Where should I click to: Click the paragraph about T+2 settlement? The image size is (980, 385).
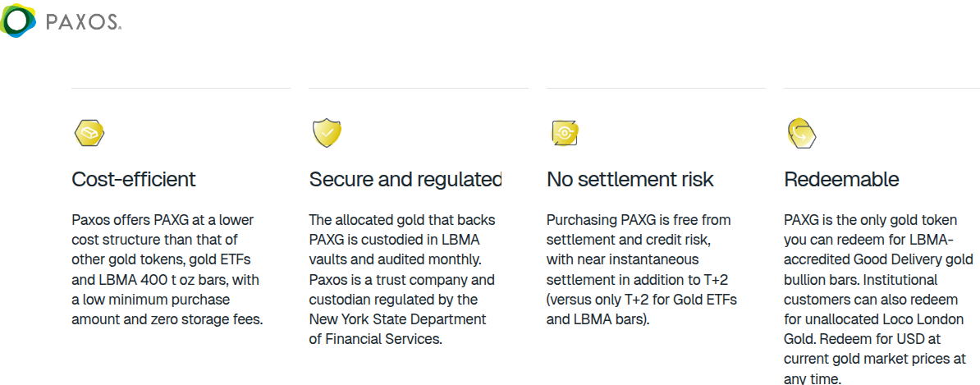point(642,269)
